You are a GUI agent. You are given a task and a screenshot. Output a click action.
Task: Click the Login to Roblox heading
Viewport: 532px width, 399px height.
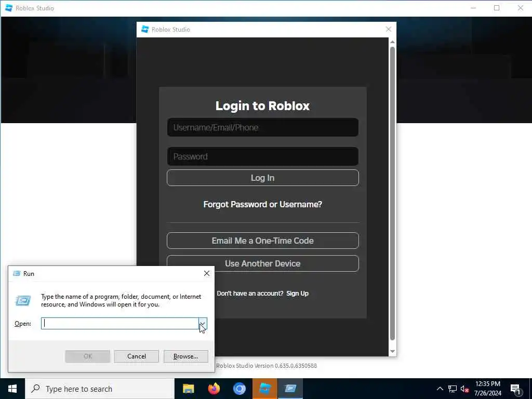coord(262,105)
